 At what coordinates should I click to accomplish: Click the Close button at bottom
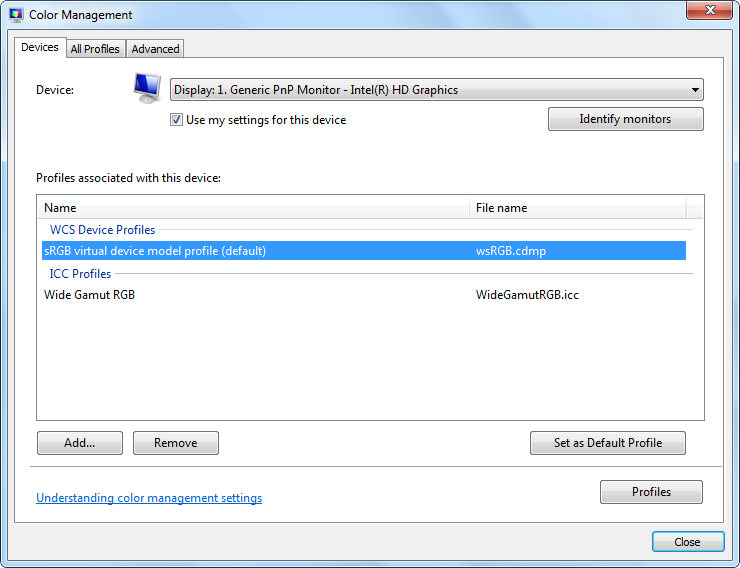tap(688, 542)
